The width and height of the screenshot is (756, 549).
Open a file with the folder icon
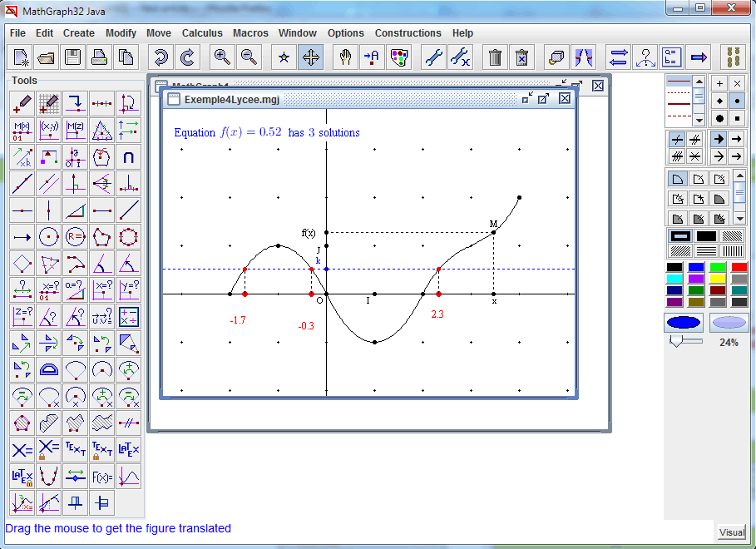click(47, 57)
